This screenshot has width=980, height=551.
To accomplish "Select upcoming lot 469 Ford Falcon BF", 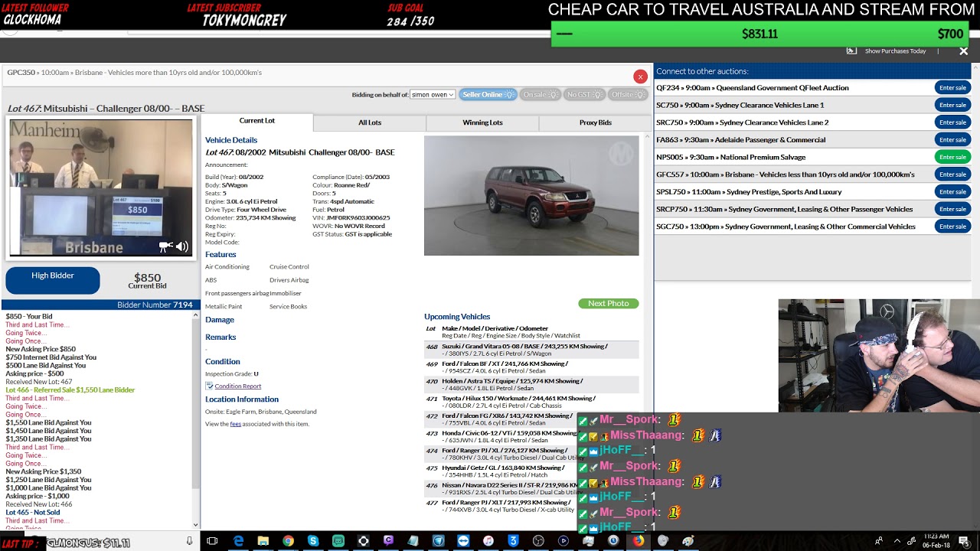I will 531,367.
